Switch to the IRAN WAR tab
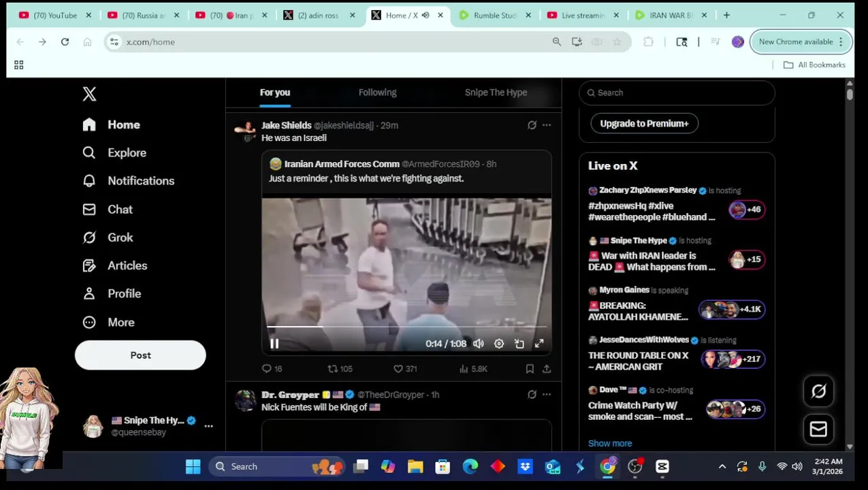 (x=671, y=15)
